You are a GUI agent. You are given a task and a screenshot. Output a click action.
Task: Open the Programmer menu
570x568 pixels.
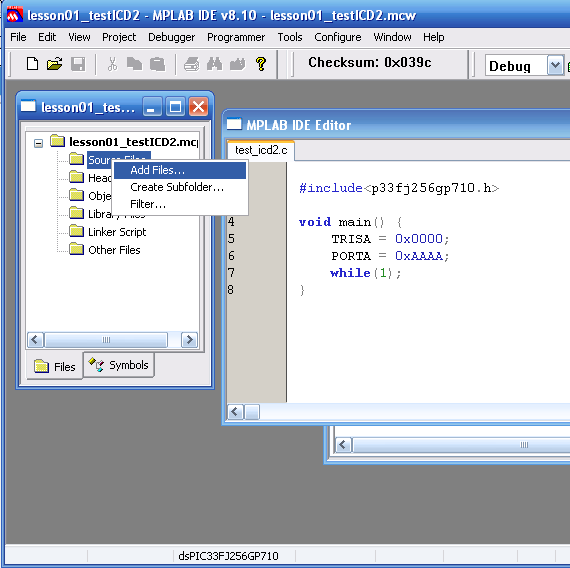pyautogui.click(x=236, y=37)
